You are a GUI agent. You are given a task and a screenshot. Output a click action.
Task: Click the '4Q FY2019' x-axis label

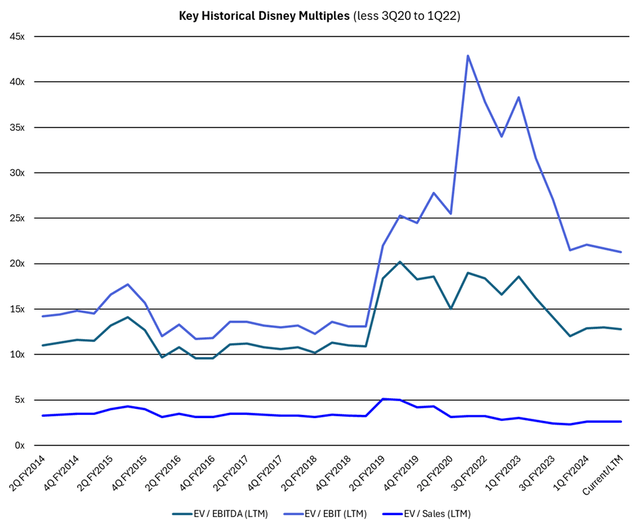pos(402,473)
